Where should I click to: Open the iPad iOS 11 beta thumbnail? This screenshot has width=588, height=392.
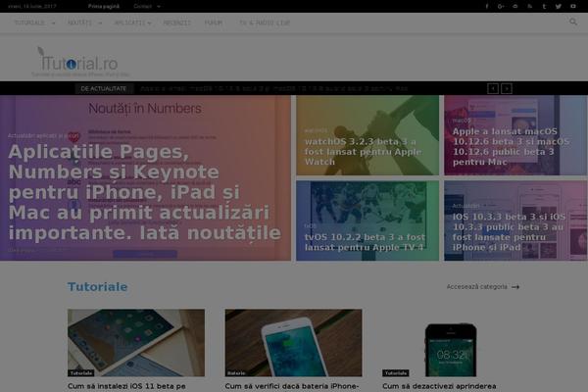[x=136, y=342]
